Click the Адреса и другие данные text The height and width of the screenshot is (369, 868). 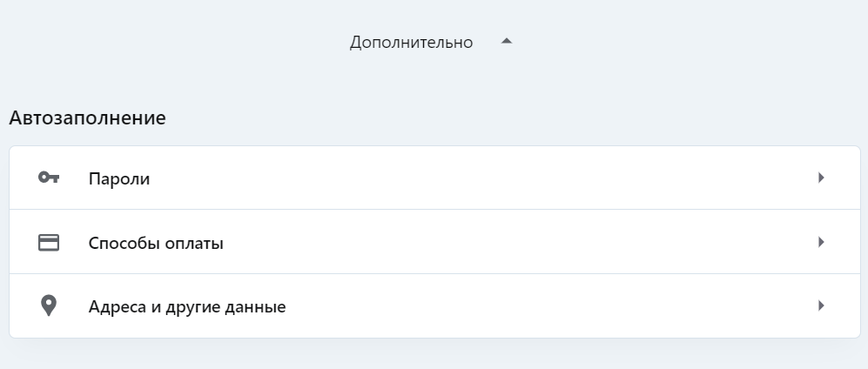187,306
